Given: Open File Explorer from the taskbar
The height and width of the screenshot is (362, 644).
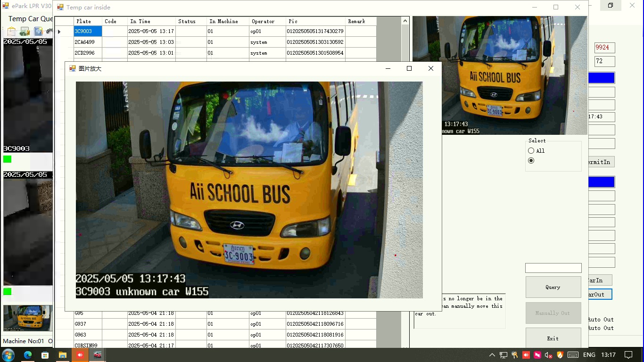Looking at the screenshot, I should tap(62, 355).
